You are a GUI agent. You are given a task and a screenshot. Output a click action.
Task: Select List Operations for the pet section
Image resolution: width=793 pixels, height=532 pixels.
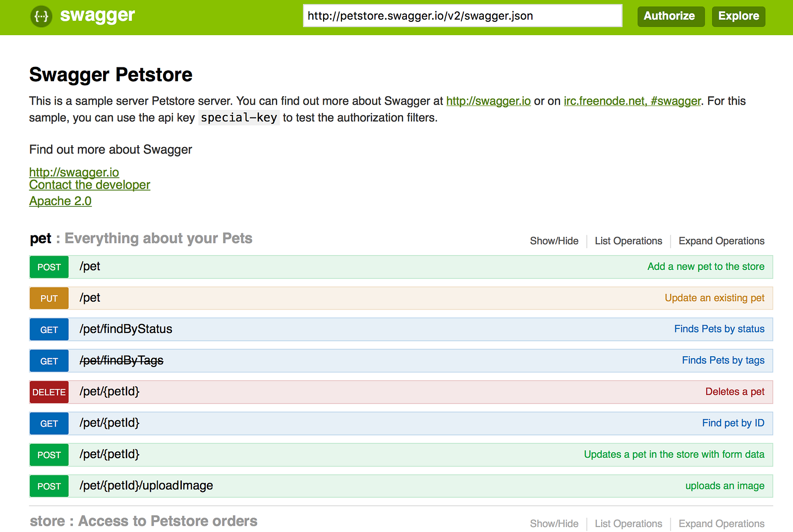coord(628,241)
